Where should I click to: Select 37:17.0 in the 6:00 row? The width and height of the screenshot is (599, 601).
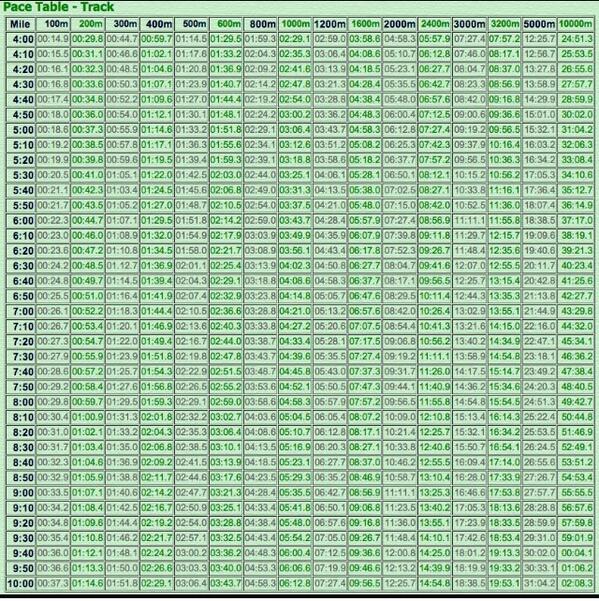[575, 221]
